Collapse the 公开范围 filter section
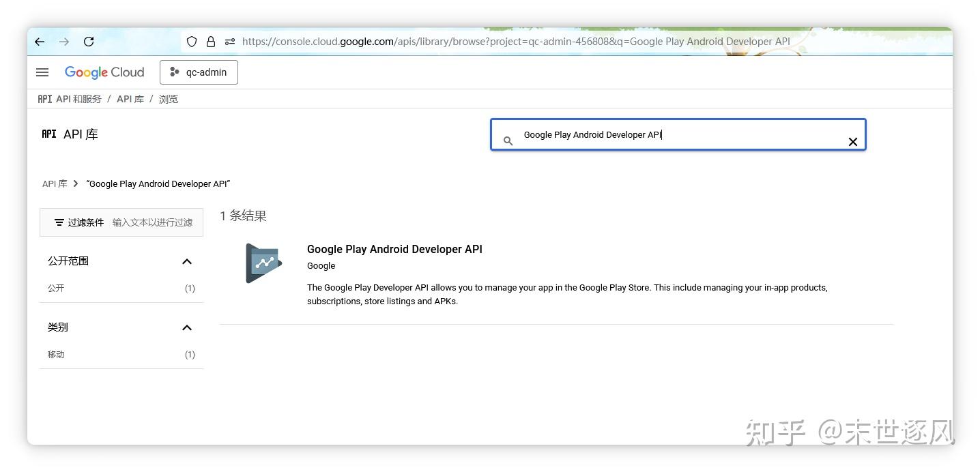Image resolution: width=980 pixels, height=472 pixels. click(186, 261)
